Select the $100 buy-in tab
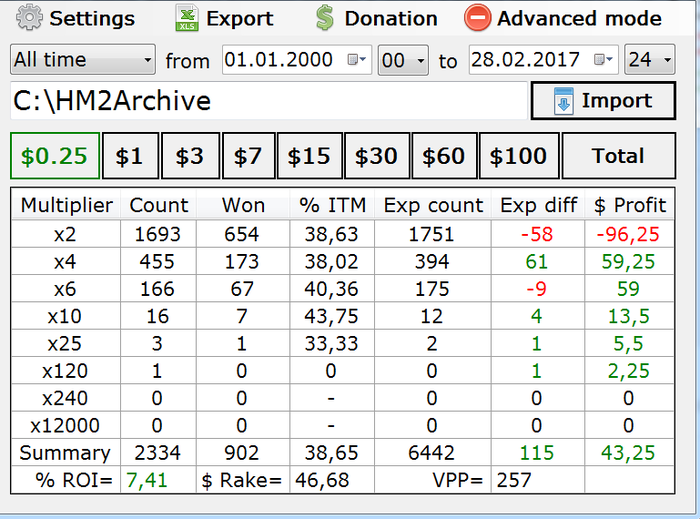 point(519,156)
